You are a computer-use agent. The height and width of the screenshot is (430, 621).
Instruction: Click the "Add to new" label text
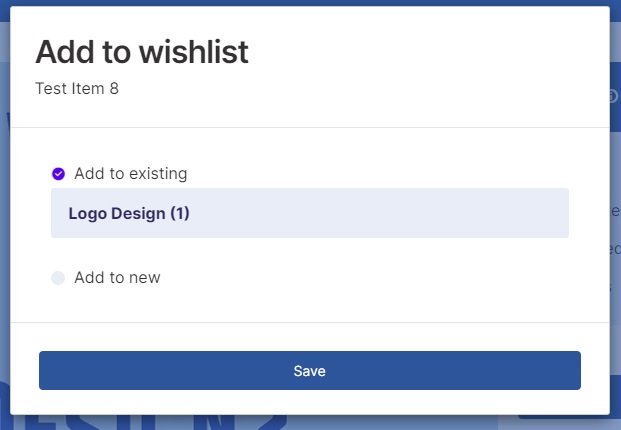[117, 278]
